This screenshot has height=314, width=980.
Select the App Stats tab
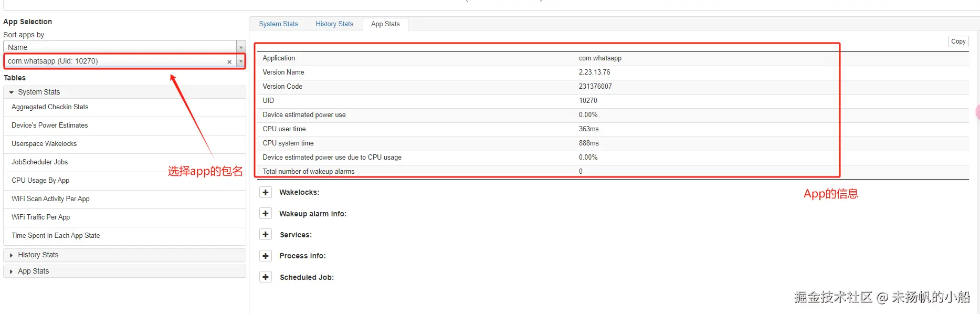click(385, 24)
